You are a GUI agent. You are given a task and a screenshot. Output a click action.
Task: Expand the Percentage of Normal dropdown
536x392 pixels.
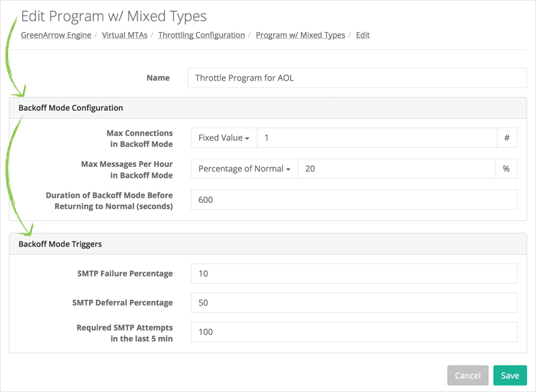[x=244, y=169]
